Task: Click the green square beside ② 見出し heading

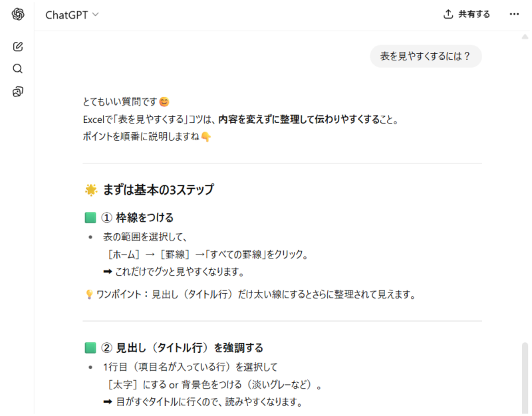Action: (x=90, y=348)
